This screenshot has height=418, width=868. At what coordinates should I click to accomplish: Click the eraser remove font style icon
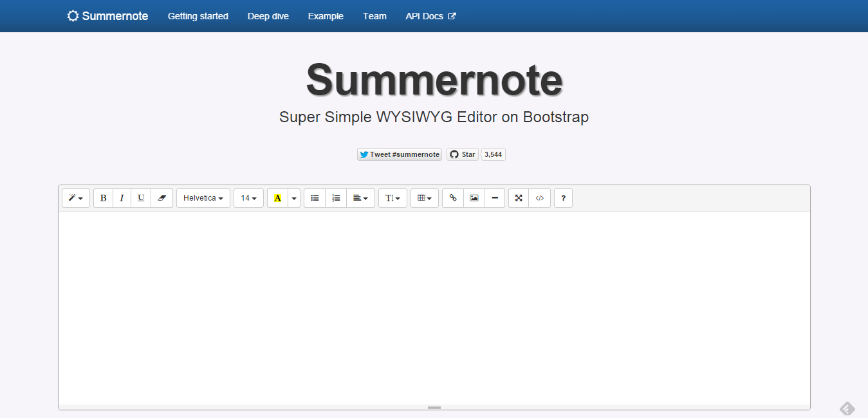pos(162,198)
